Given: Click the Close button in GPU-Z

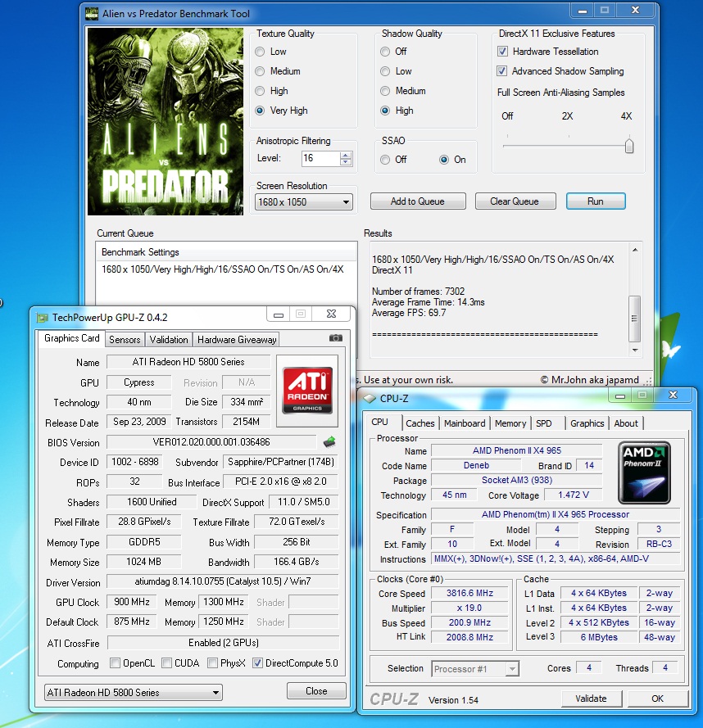Looking at the screenshot, I should 316,691.
